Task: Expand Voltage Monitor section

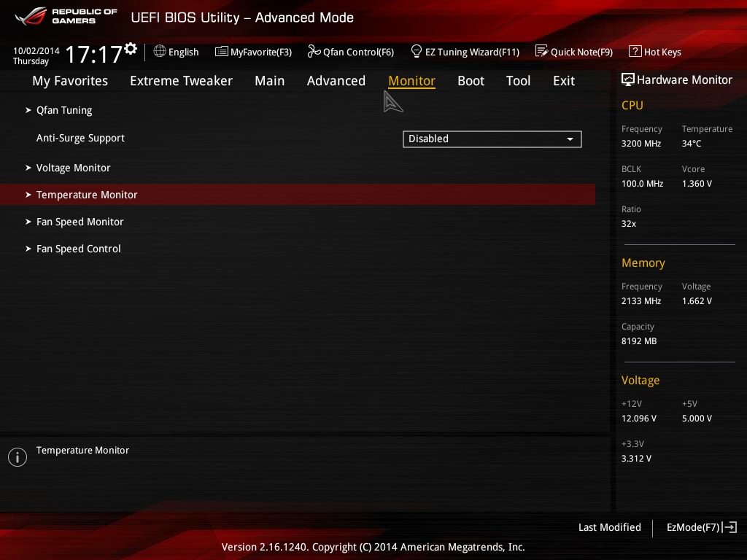Action: click(x=73, y=168)
